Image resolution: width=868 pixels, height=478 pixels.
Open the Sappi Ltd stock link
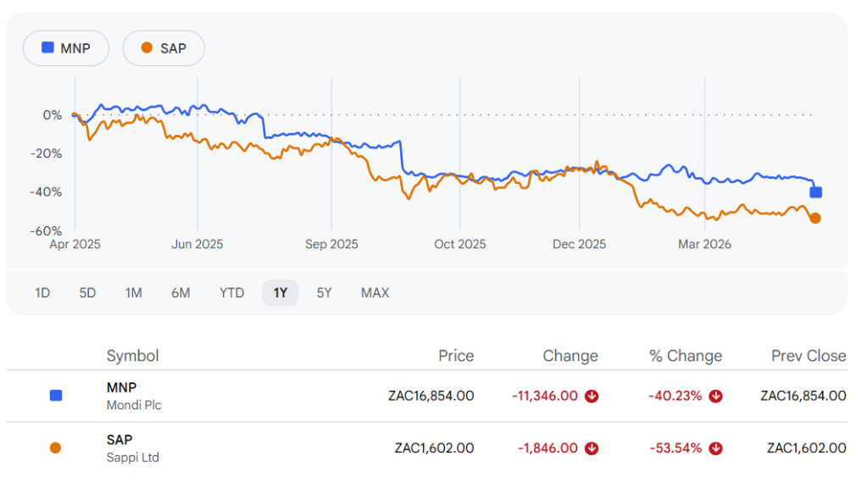point(132,447)
